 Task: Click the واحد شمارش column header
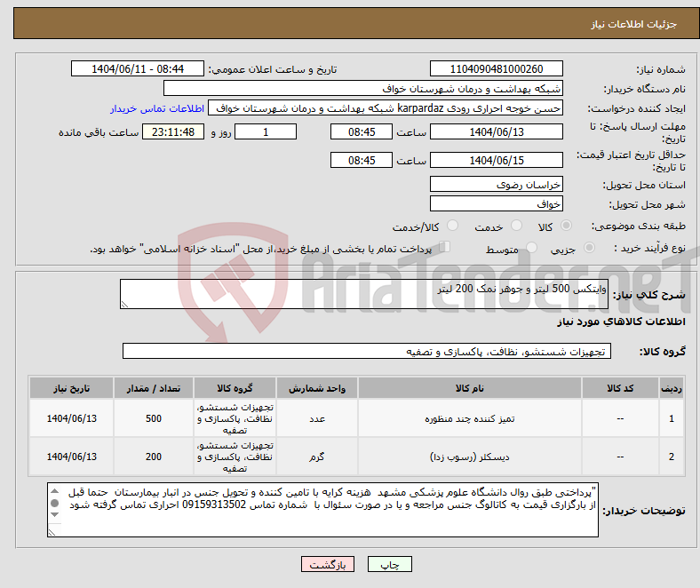(317, 388)
